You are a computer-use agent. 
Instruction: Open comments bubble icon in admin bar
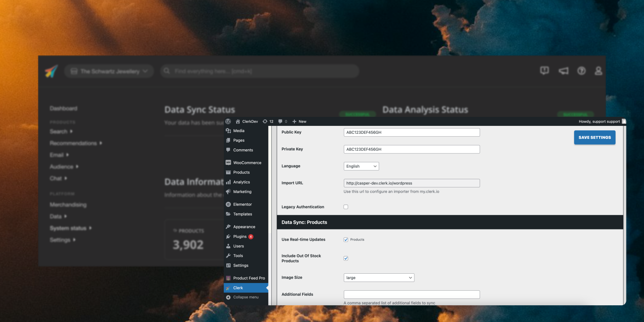pyautogui.click(x=280, y=121)
